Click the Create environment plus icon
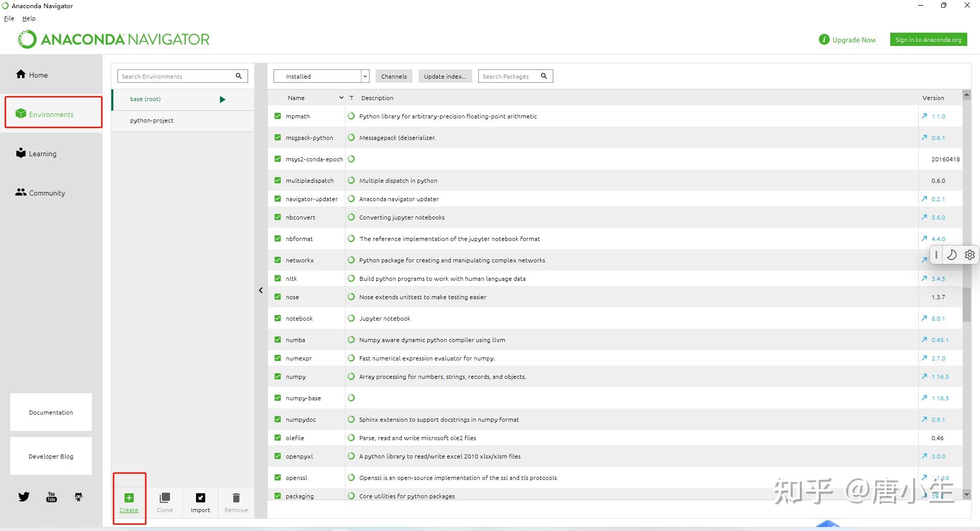 point(129,498)
